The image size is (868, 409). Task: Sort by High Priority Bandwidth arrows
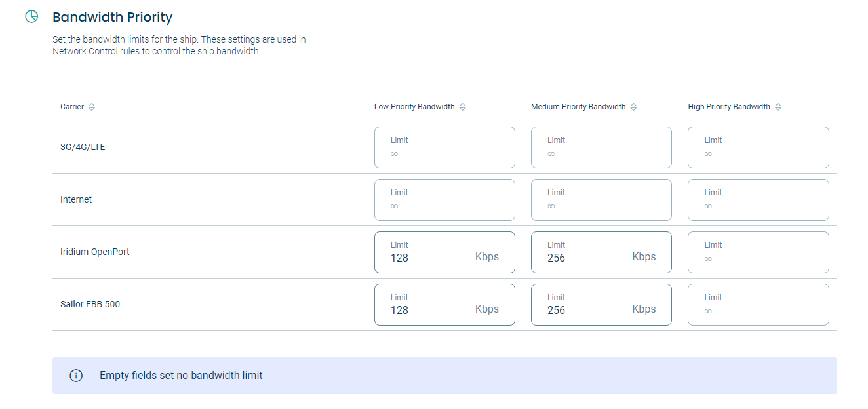(778, 107)
